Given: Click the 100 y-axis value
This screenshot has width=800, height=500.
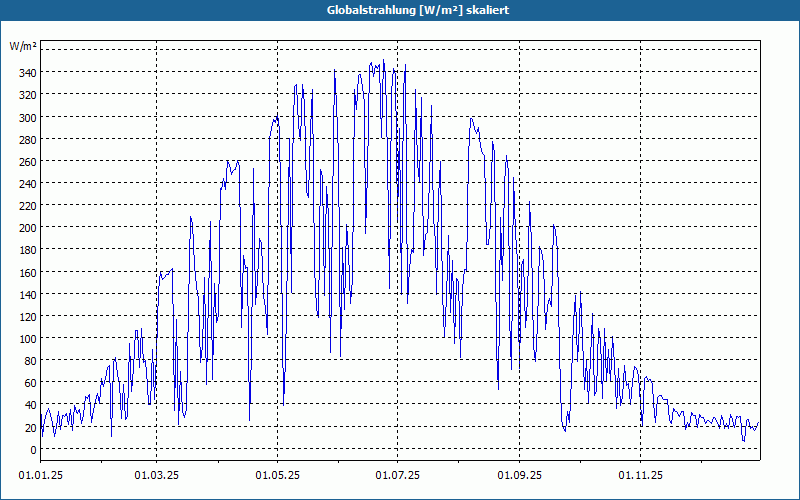Looking at the screenshot, I should pyautogui.click(x=28, y=339).
